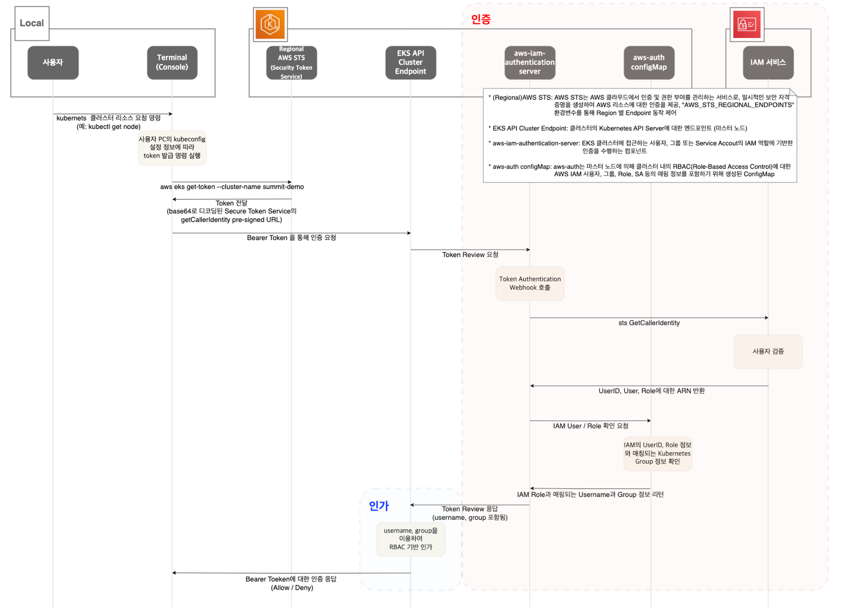Screen dimensions: 846x616
Task: Click the folded-corner component description note
Action: [x=640, y=135]
